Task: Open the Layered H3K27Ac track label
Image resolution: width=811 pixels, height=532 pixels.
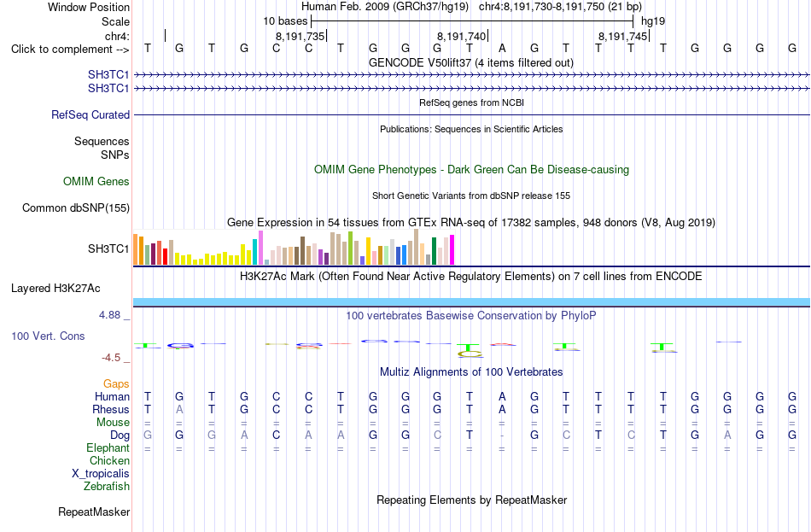Action: click(x=55, y=289)
